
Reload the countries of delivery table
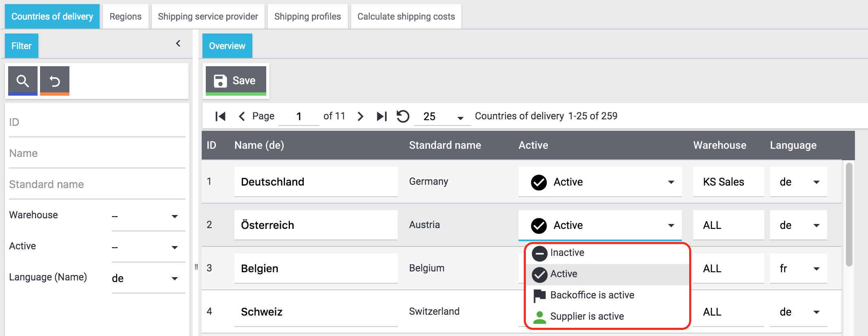[x=403, y=116]
